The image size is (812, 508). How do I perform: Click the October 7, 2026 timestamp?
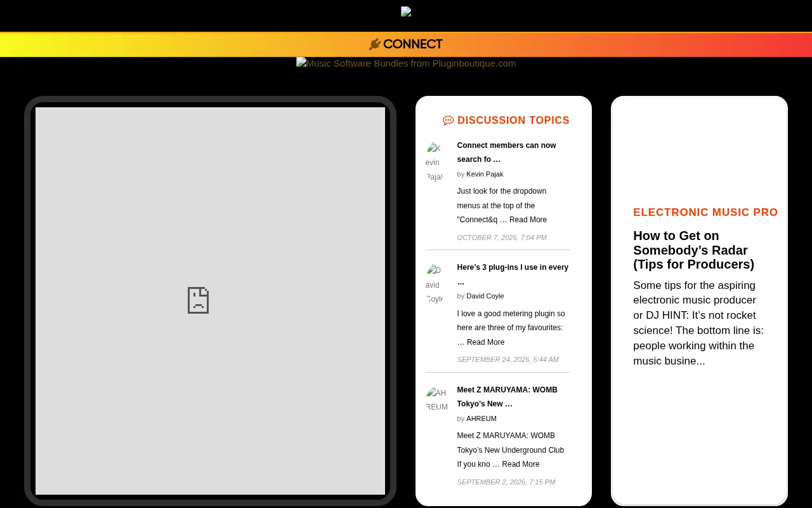[x=502, y=237]
